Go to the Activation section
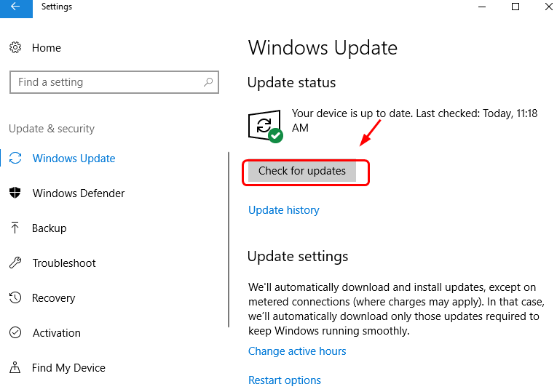 coord(57,333)
